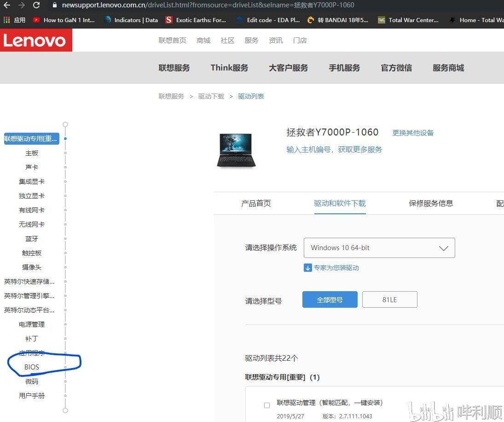The height and width of the screenshot is (422, 504).
Task: Tick the 联想驱动管理 checkbox
Action: click(x=267, y=405)
